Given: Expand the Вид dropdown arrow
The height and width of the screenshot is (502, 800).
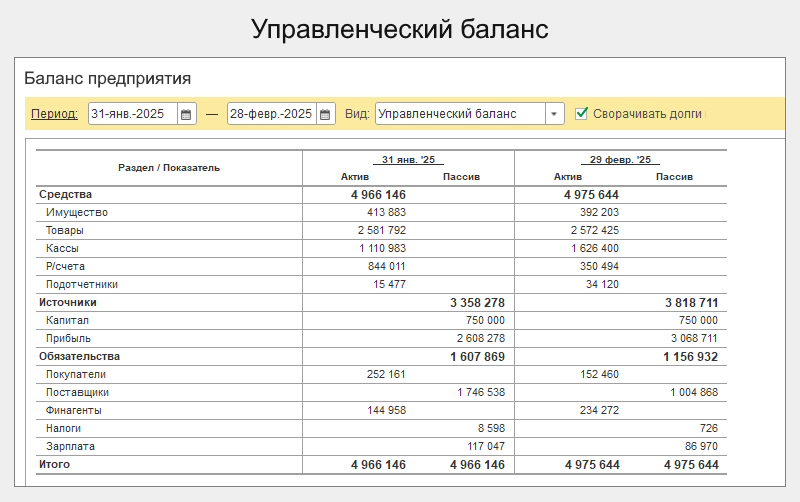Looking at the screenshot, I should 554,114.
